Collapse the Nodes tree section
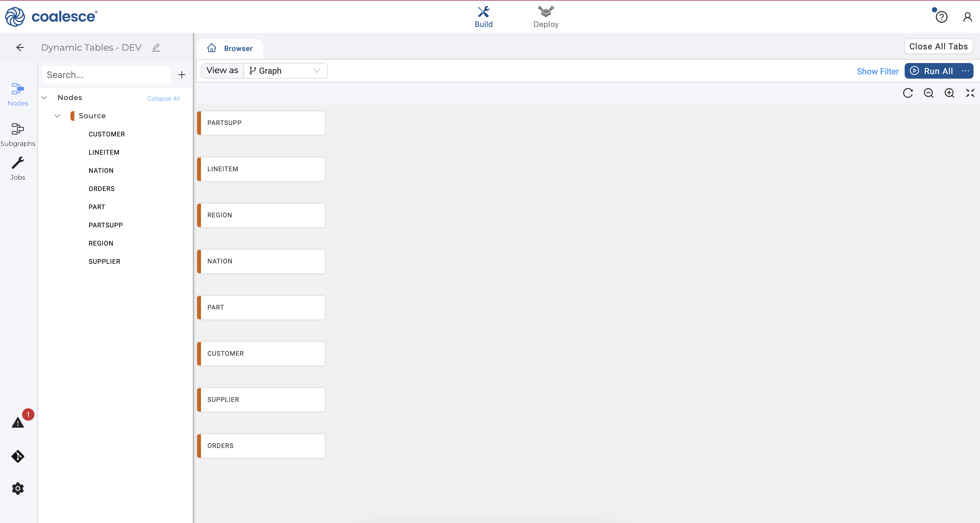This screenshot has height=523, width=980. point(44,98)
